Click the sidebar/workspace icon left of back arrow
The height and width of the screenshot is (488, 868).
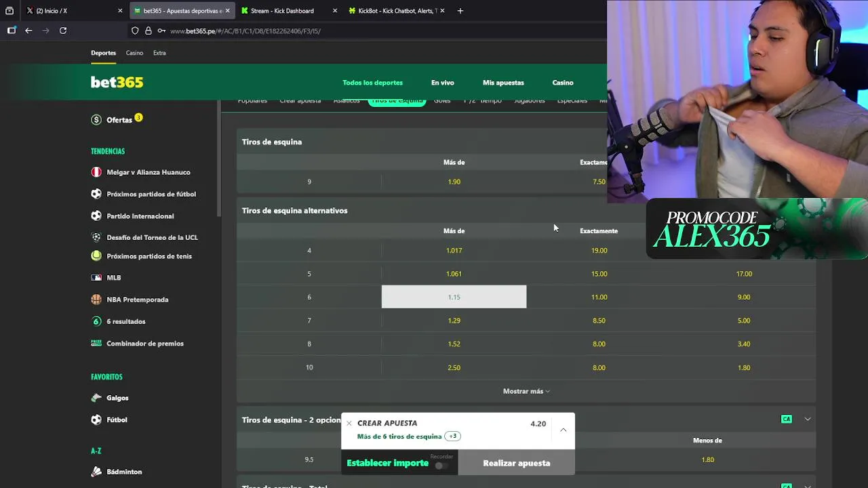coord(12,30)
